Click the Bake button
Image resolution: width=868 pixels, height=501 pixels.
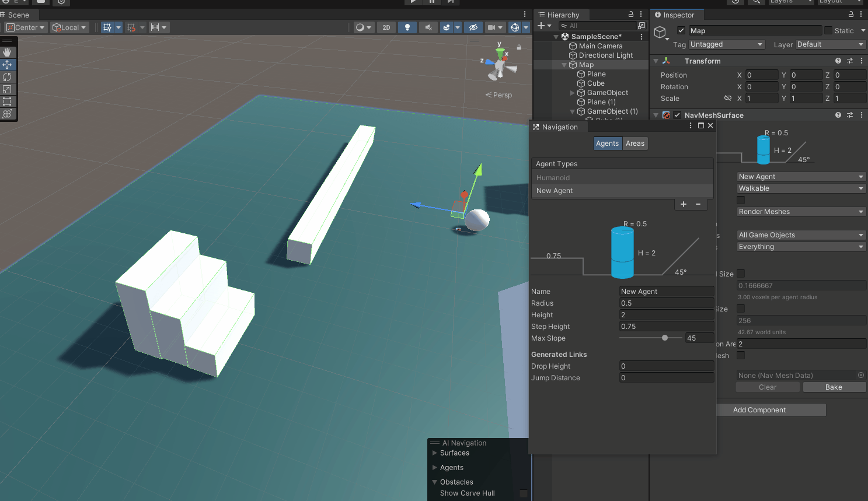[x=834, y=387]
